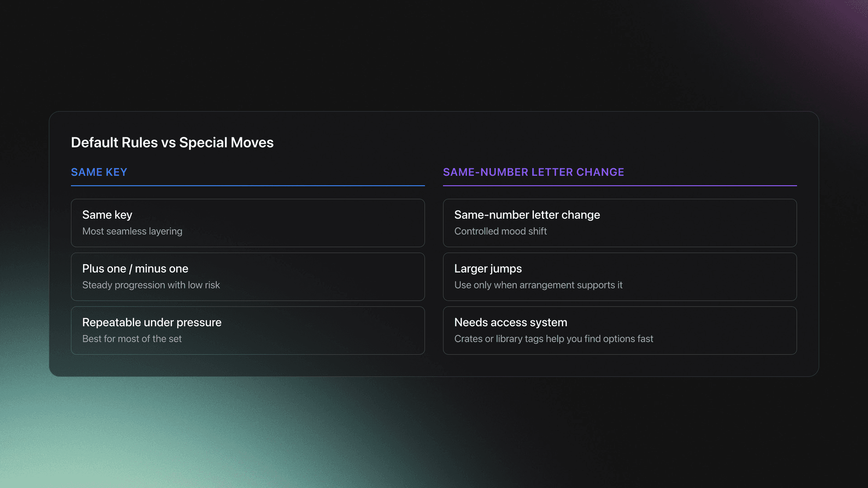This screenshot has height=488, width=868.
Task: Click the Plus one / minus one card
Action: click(x=248, y=277)
